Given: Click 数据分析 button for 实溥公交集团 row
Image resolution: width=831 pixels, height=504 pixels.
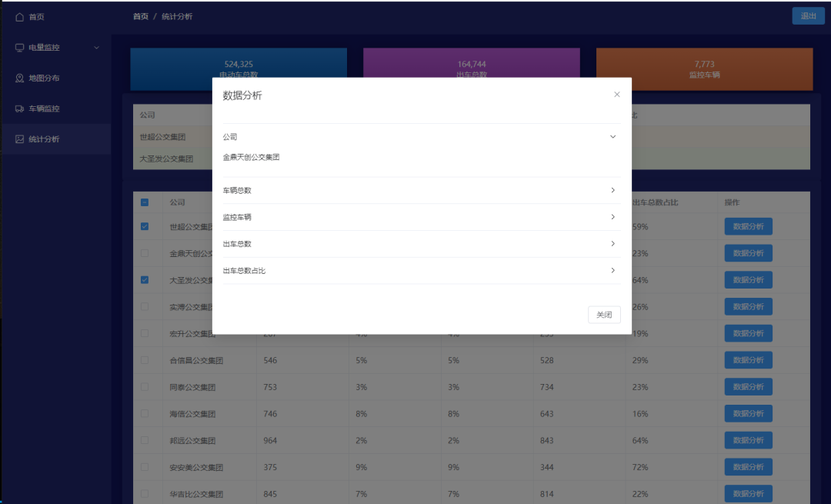Looking at the screenshot, I should pyautogui.click(x=749, y=307).
